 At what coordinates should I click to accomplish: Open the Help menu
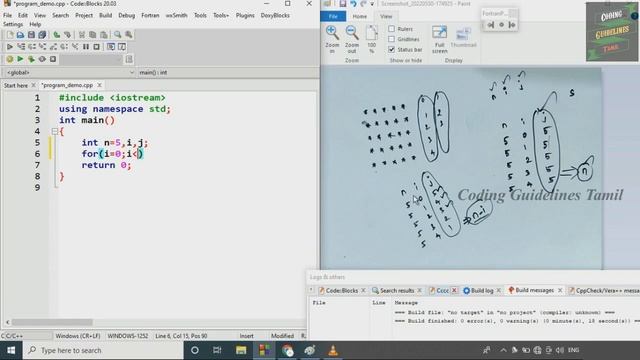tap(35, 24)
